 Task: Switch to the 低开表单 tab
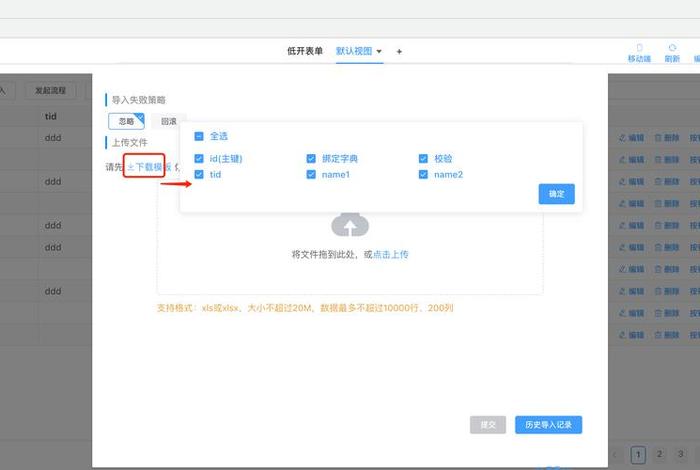tap(305, 51)
